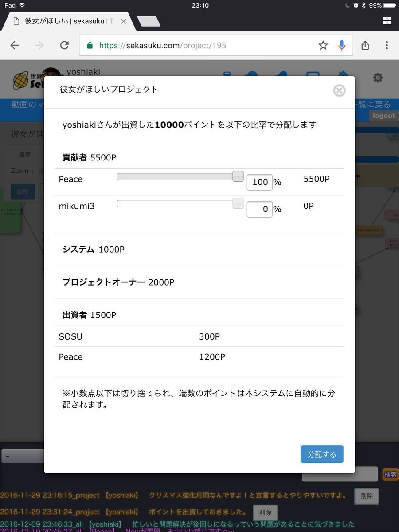
Task: Focus the Peace percentage input field
Action: click(x=259, y=182)
